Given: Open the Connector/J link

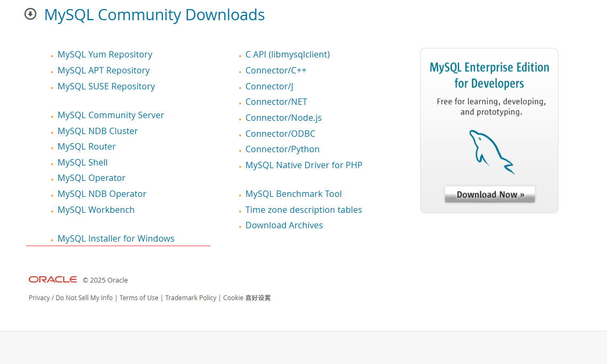Looking at the screenshot, I should [269, 86].
